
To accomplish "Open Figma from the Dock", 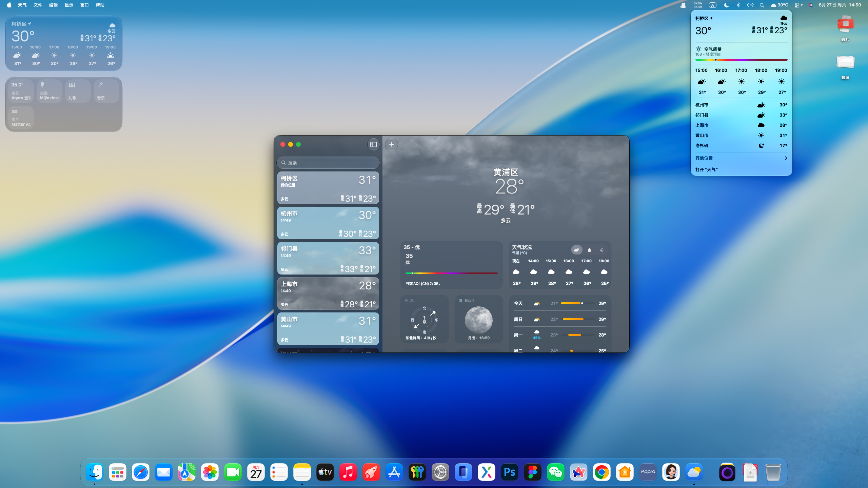I will point(533,472).
